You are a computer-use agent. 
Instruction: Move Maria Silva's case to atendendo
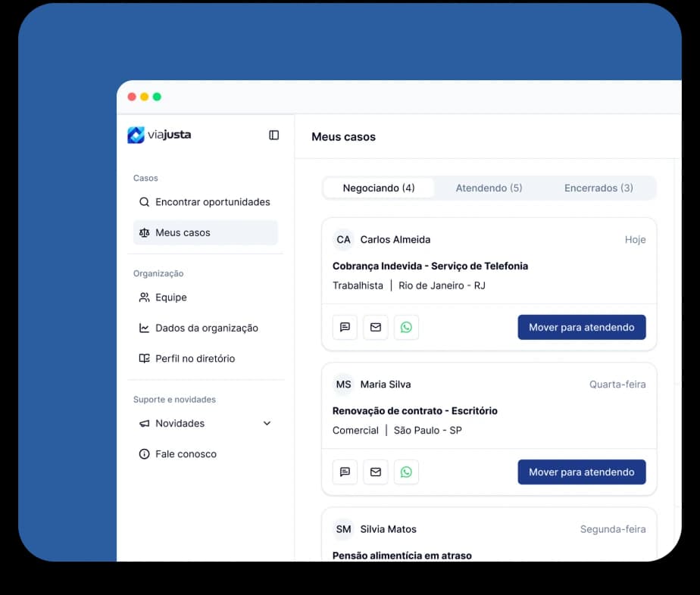tap(582, 472)
